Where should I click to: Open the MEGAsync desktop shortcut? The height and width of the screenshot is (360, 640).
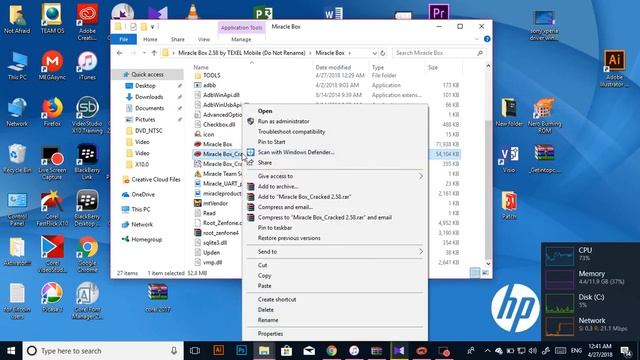pos(52,65)
